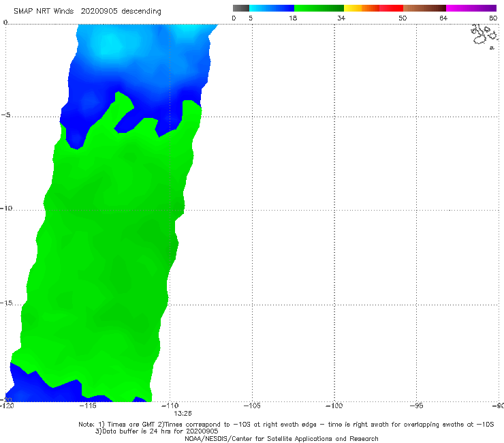
Task: Click the brown segment of the color bar
Action: pos(424,8)
